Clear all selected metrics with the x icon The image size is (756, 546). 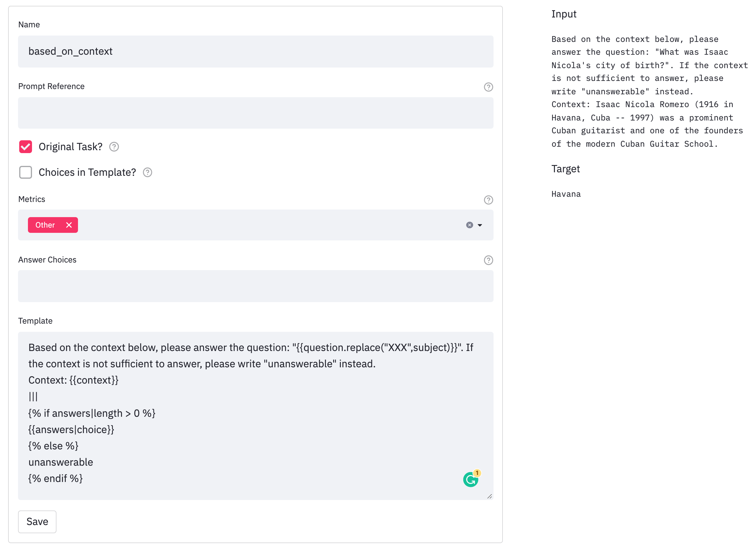click(x=469, y=225)
